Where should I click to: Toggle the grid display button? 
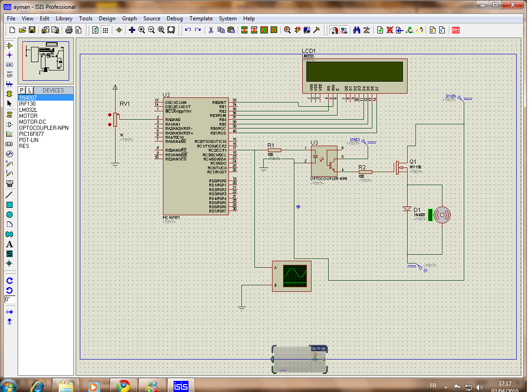click(105, 30)
